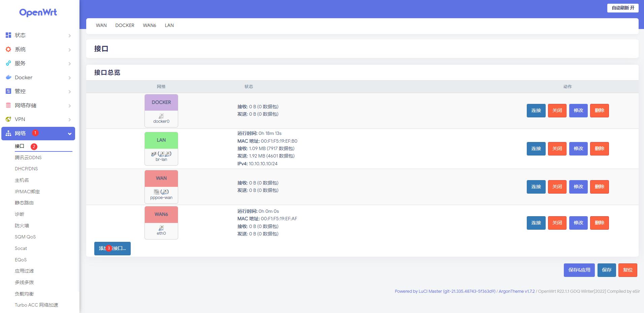Click the Docker whale icon in sidebar
This screenshot has height=313, width=644.
point(8,77)
